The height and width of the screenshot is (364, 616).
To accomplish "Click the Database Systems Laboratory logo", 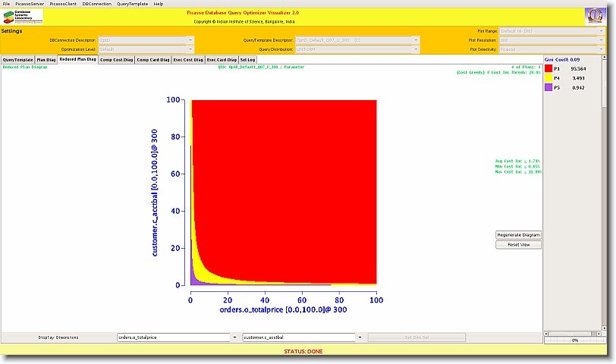I will [x=23, y=17].
